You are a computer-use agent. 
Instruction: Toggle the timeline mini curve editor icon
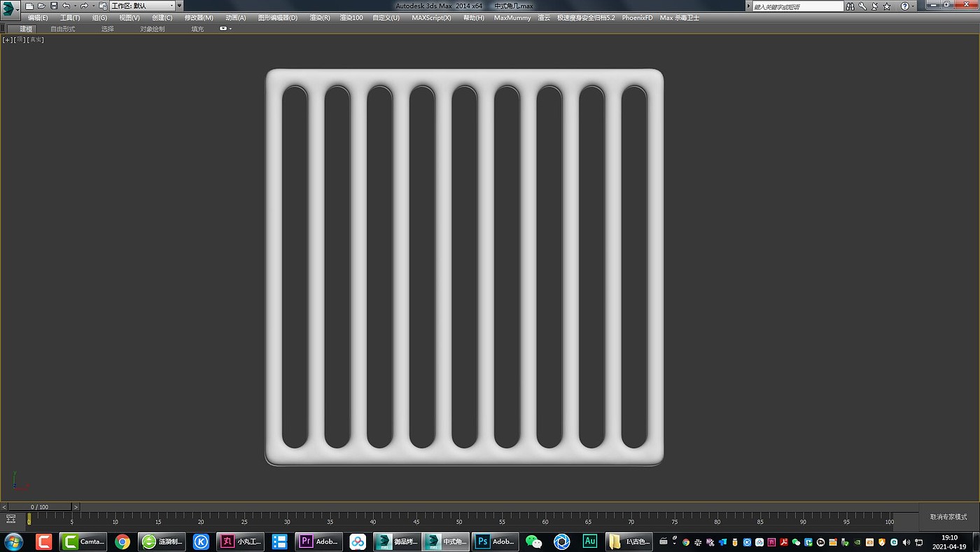pos(10,519)
